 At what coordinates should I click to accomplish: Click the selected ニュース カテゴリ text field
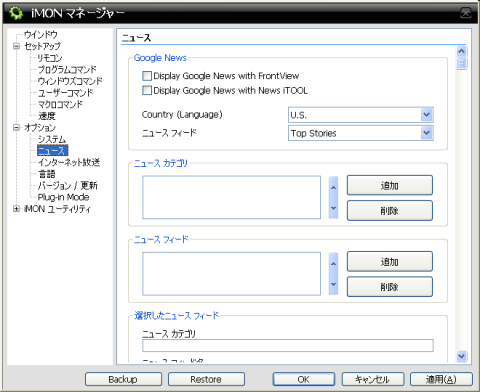288,345
